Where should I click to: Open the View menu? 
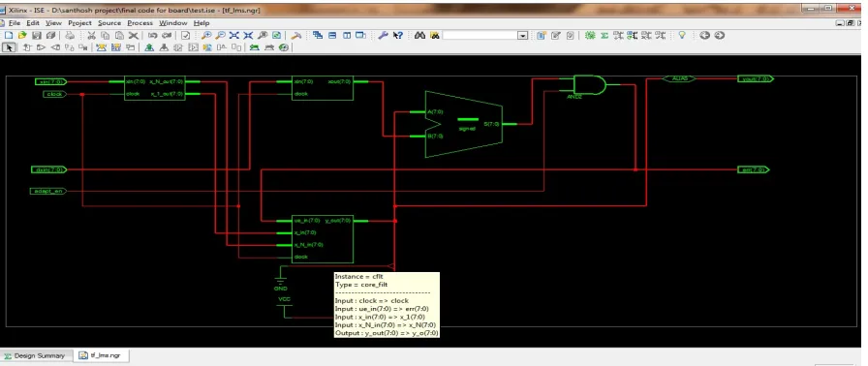53,23
